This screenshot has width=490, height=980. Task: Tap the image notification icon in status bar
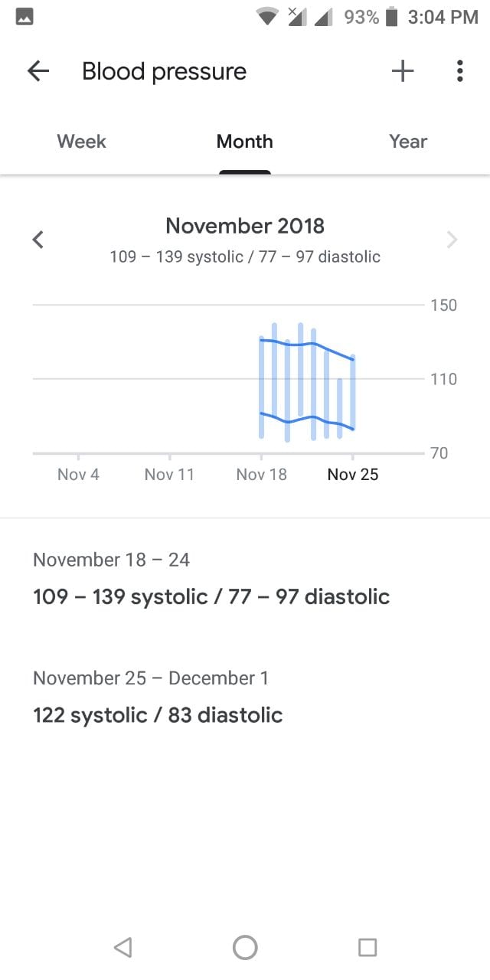24,17
